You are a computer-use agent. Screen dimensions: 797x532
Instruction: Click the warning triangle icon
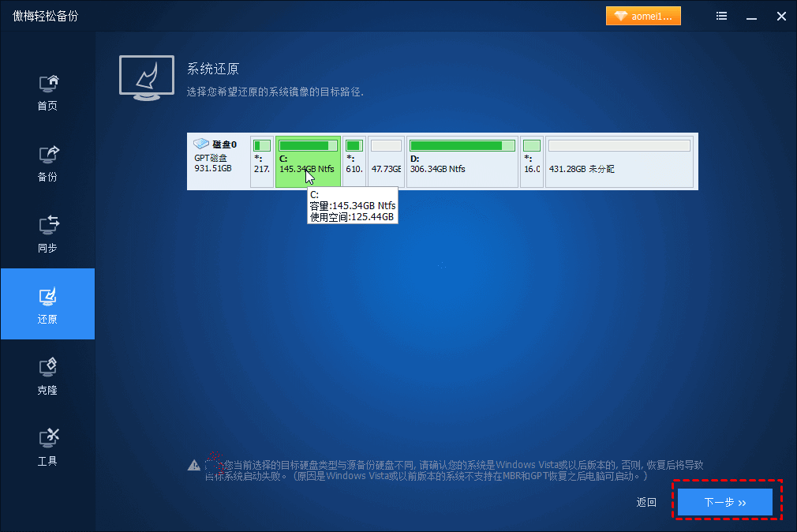pyautogui.click(x=193, y=465)
